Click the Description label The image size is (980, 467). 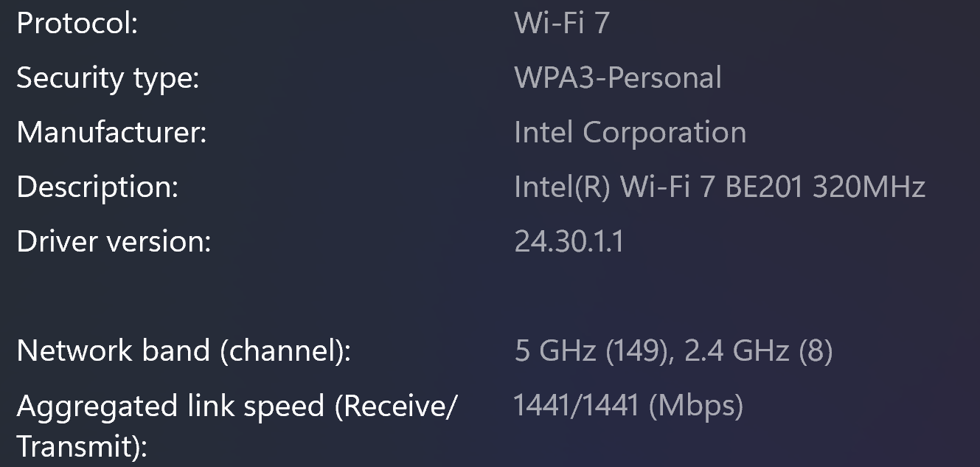click(x=97, y=187)
